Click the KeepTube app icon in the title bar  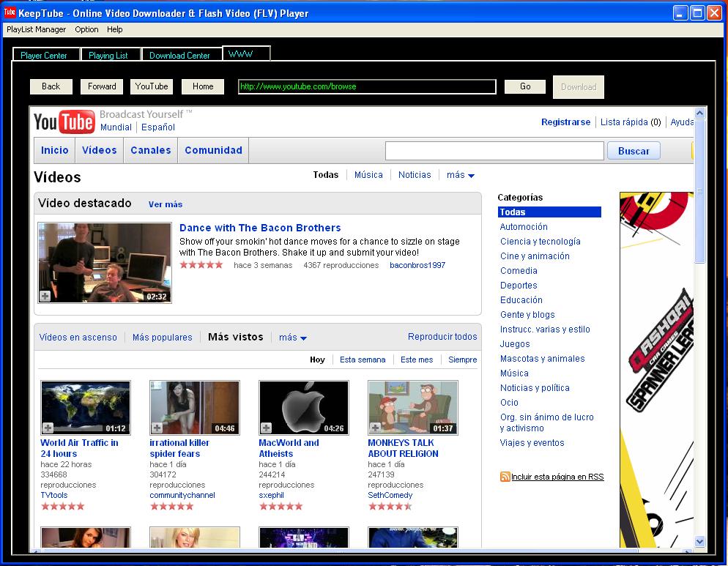10,12
